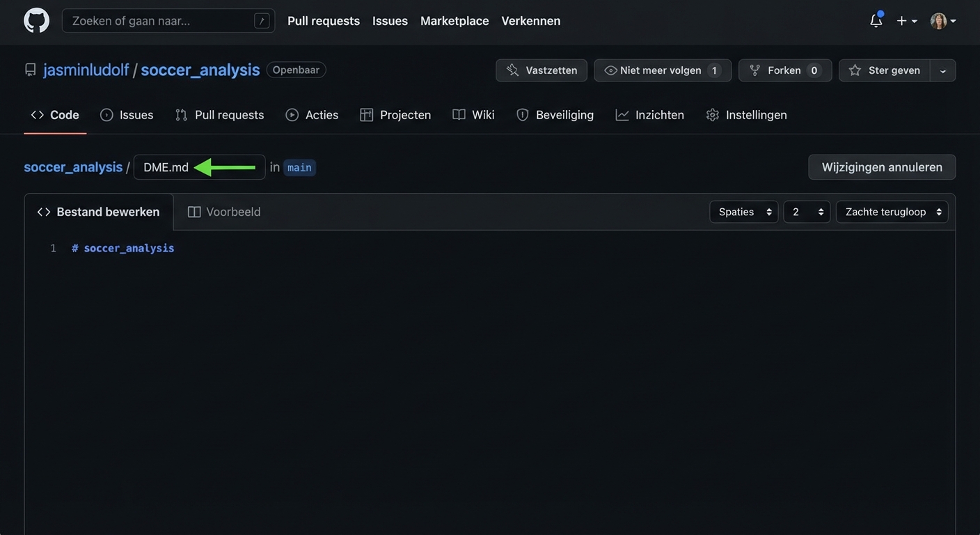Open the Instellingen settings tab
This screenshot has height=535, width=980.
746,115
